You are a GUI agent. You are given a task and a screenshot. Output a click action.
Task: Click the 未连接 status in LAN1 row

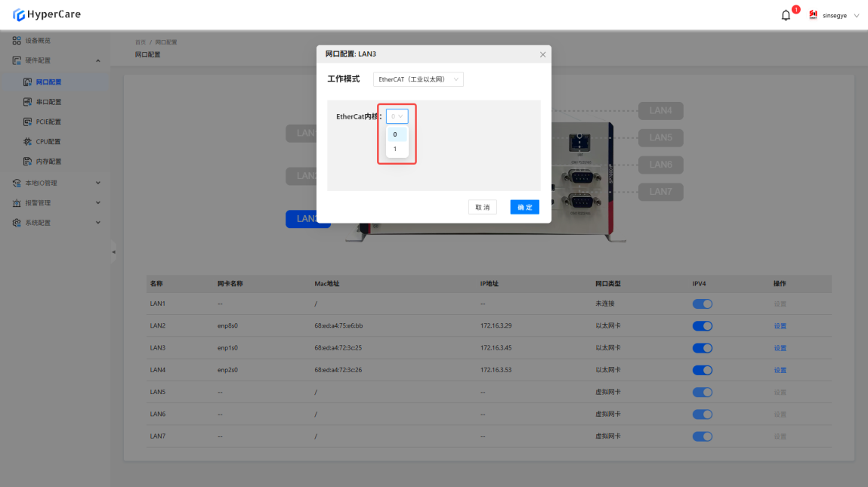point(605,304)
